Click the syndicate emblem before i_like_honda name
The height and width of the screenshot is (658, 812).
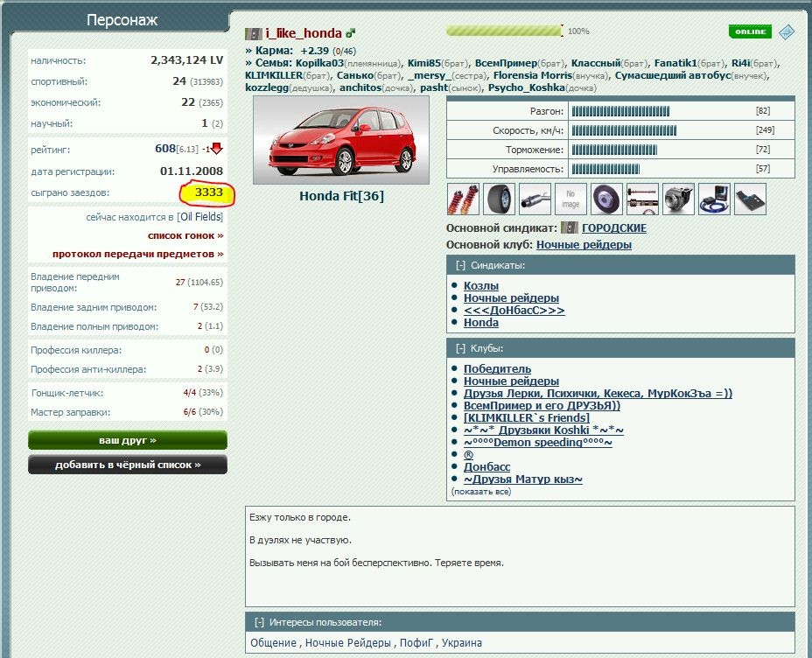(253, 34)
